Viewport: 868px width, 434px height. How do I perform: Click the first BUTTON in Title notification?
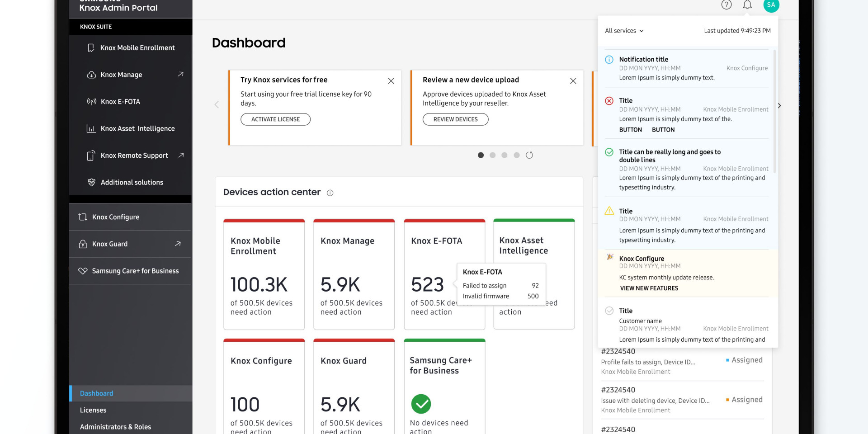pos(630,130)
